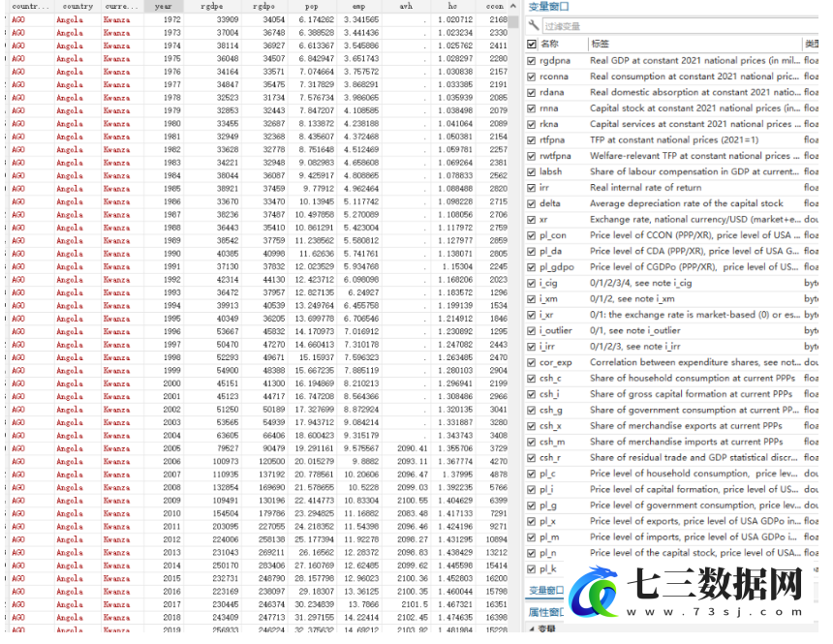Switch to the 变量窗口 tab at the bottom
Image resolution: width=833 pixels, height=644 pixels.
tap(546, 591)
